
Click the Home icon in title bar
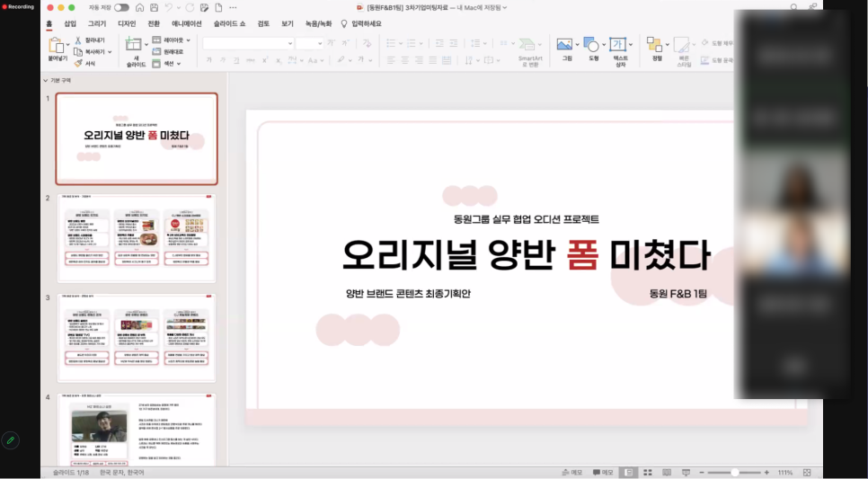(x=139, y=8)
